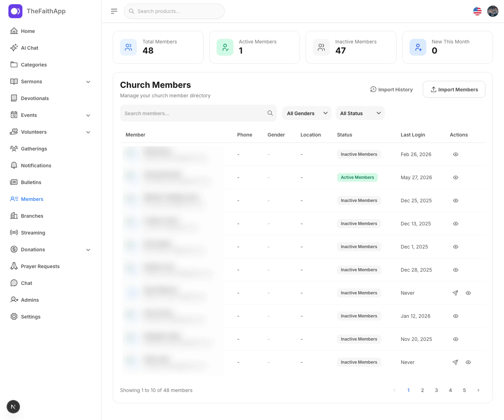
Task: Open the Prayer Requests menu item
Action: pyautogui.click(x=50, y=266)
